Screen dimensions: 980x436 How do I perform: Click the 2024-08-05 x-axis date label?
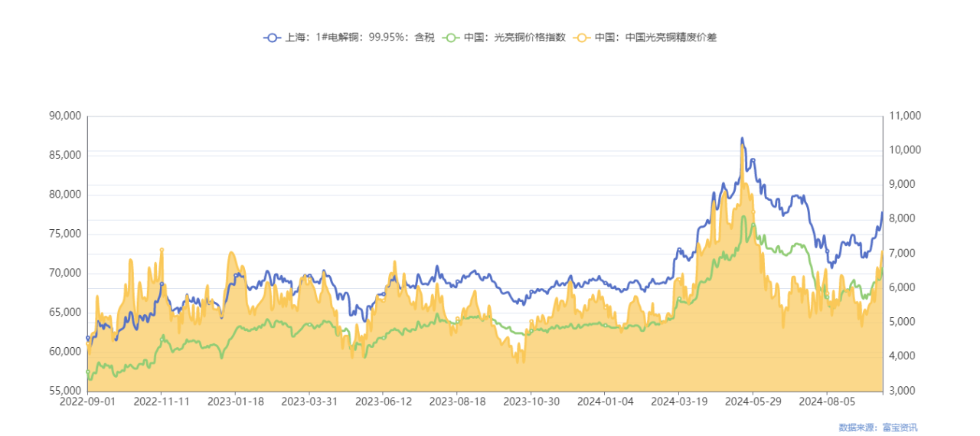pyautogui.click(x=825, y=401)
